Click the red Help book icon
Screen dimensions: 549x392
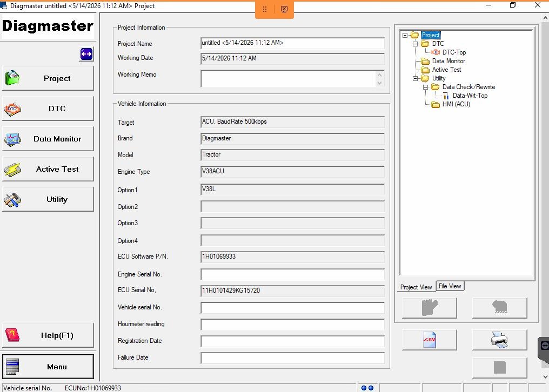tap(12, 335)
